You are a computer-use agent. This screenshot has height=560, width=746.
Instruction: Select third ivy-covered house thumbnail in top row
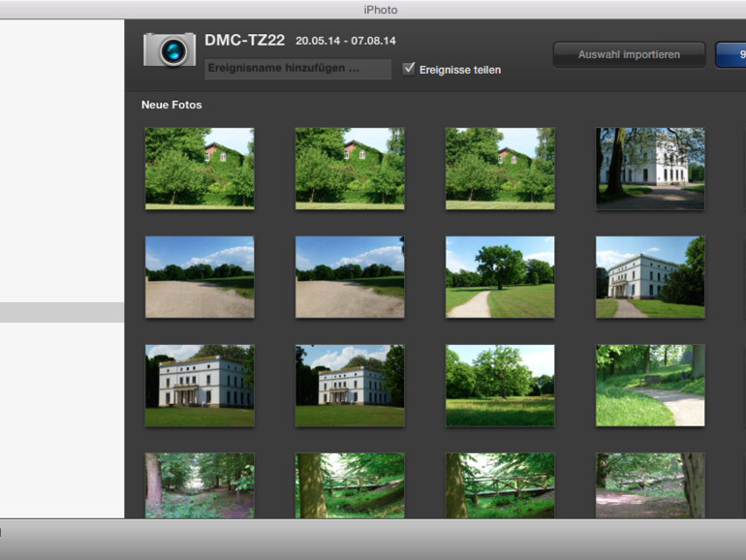point(500,169)
